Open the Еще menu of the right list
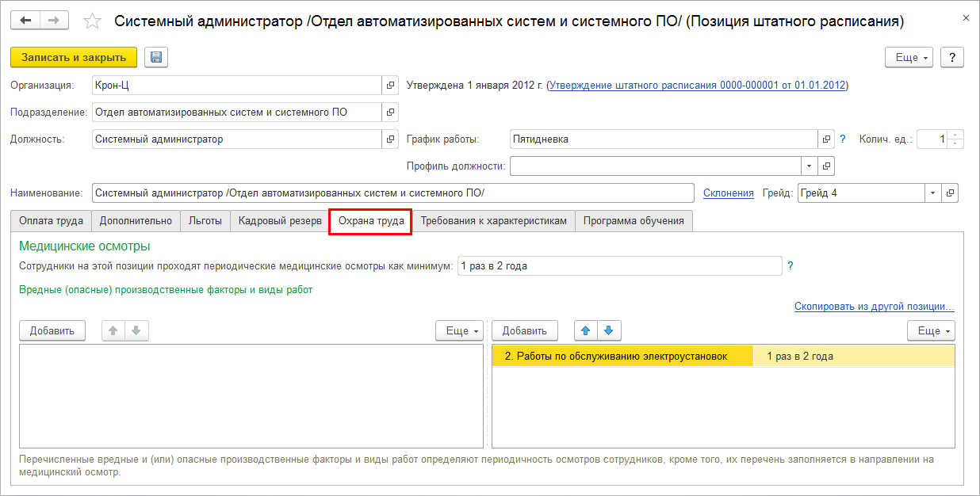This screenshot has width=980, height=496. 932,331
